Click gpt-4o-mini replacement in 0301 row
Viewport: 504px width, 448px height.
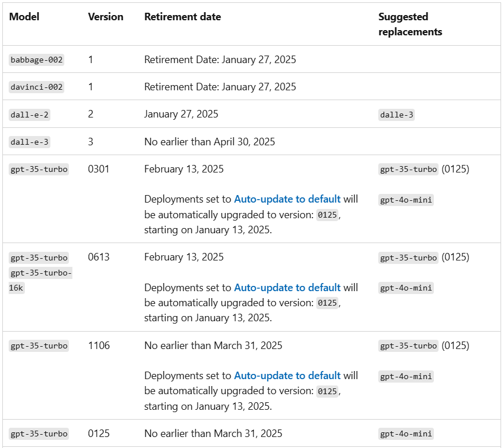[x=406, y=200]
